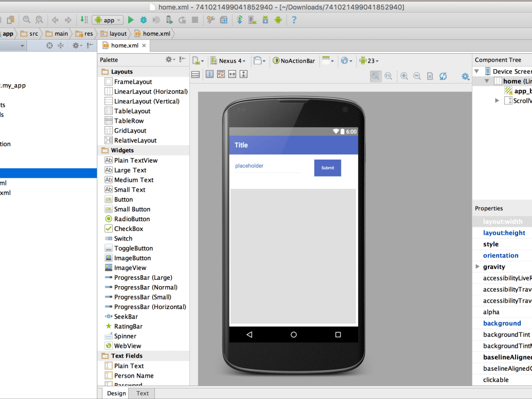Screen dimensions: 532x399
Task: Run the app using the green play icon
Action: [131, 20]
